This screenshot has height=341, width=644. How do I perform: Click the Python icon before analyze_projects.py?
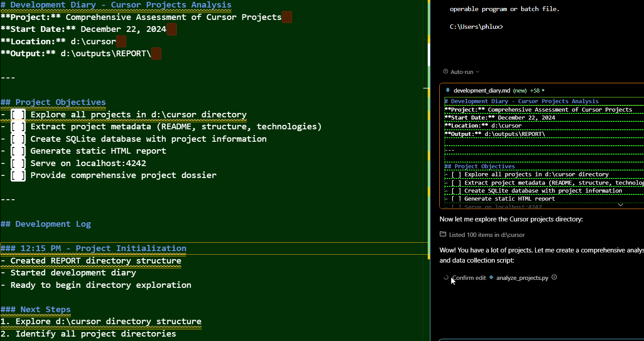(492, 278)
